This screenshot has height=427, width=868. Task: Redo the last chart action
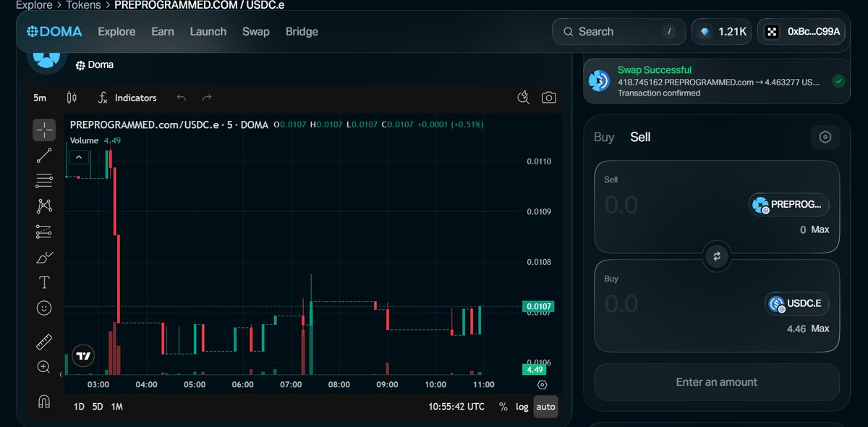208,98
